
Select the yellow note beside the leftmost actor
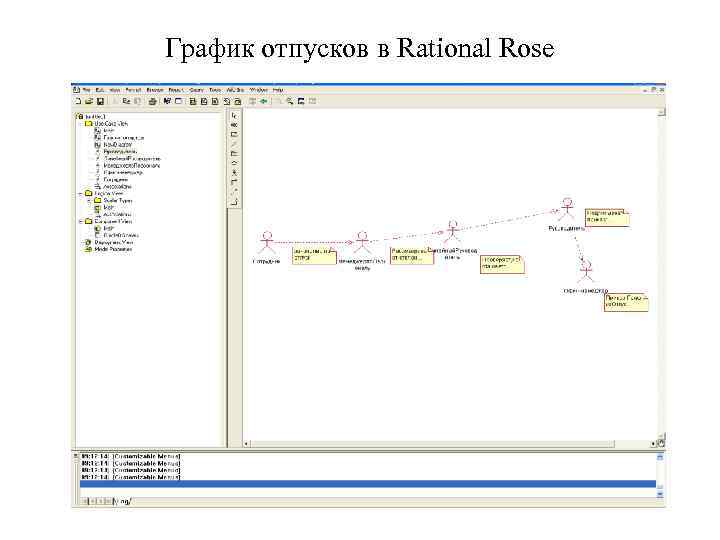[x=315, y=256]
